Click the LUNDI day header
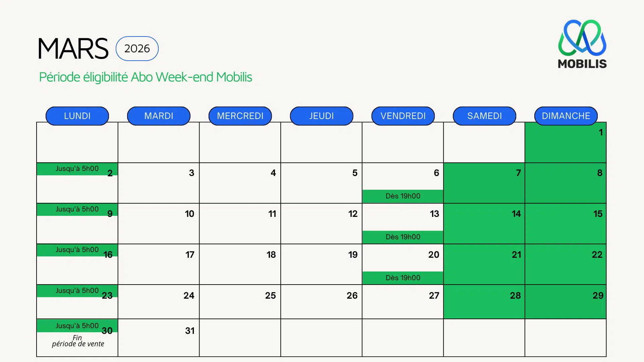Viewport: 644px width, 362px height. click(77, 116)
